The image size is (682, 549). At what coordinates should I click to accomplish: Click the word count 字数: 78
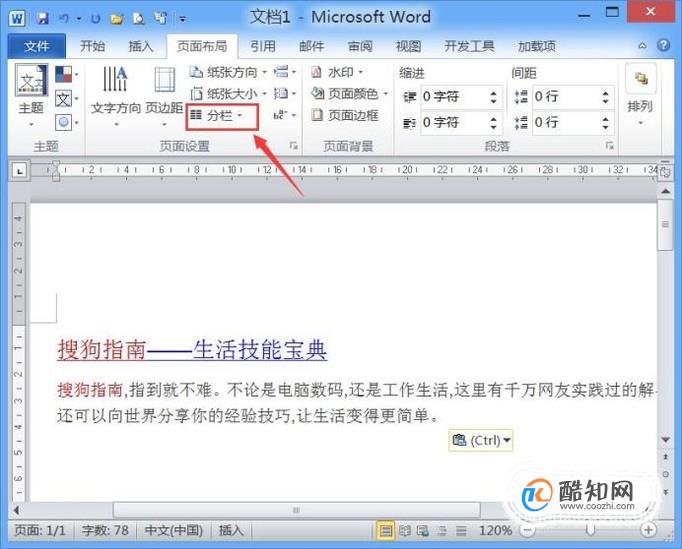[x=105, y=530]
